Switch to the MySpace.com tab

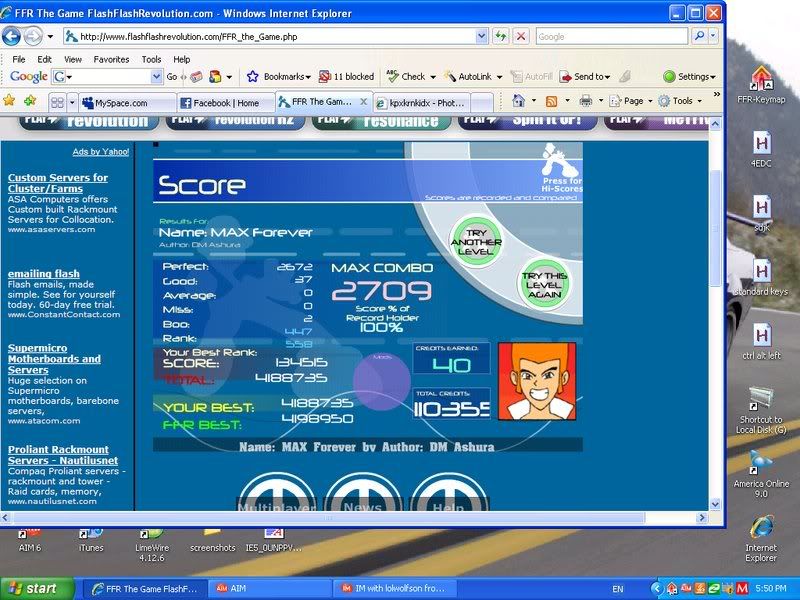tap(128, 103)
